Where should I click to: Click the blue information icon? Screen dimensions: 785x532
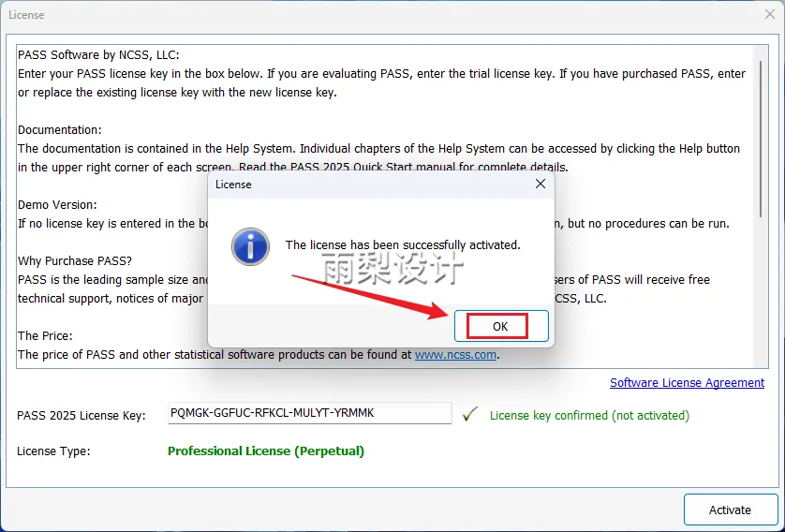pyautogui.click(x=250, y=246)
